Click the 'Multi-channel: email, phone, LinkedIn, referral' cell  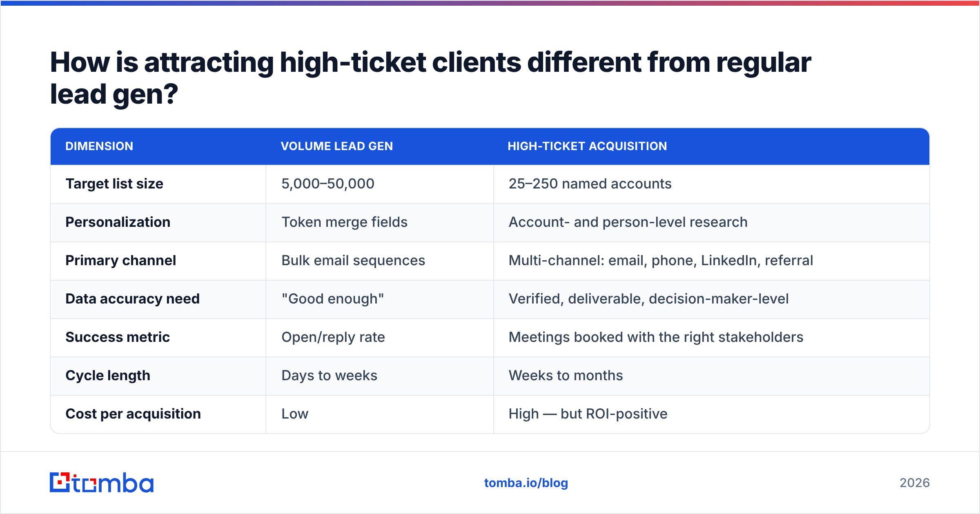coord(661,261)
